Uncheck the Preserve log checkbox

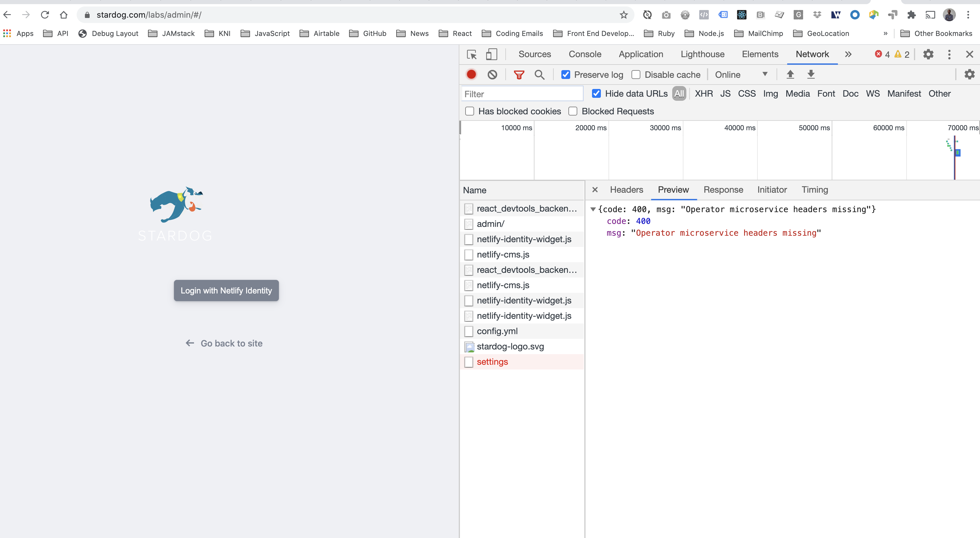(x=566, y=75)
